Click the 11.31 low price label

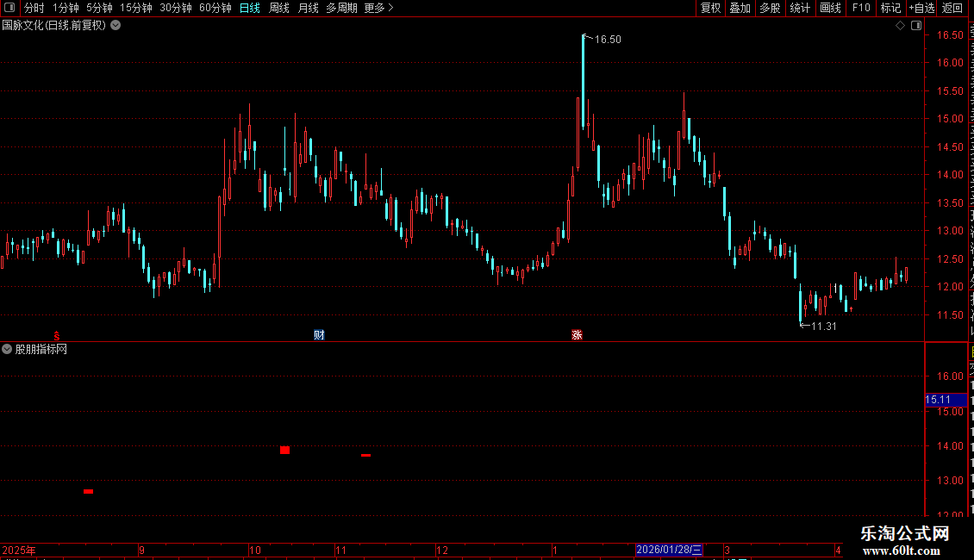824,327
